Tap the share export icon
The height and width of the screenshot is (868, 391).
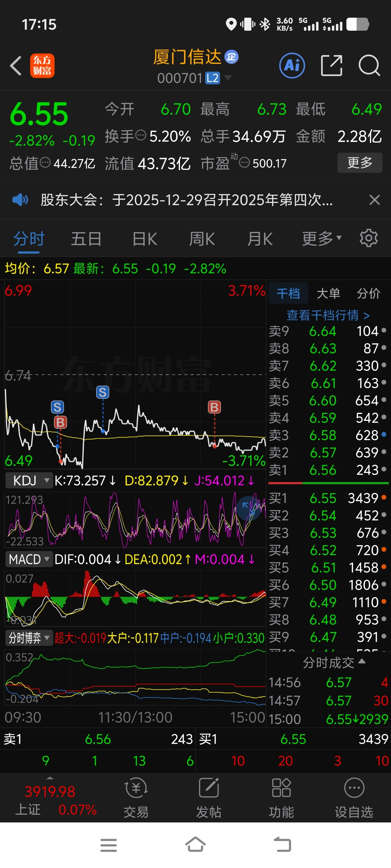coord(331,65)
